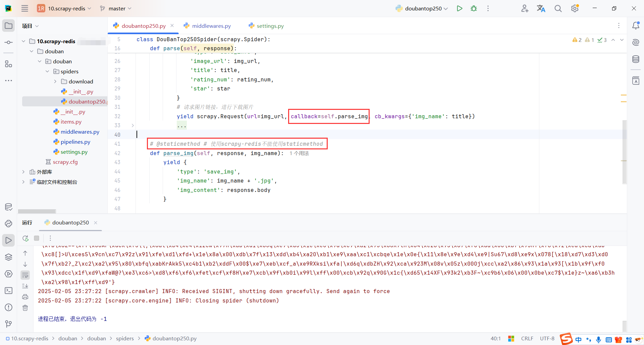The height and width of the screenshot is (345, 644).
Task: Click the warnings count indicator
Action: tap(577, 40)
